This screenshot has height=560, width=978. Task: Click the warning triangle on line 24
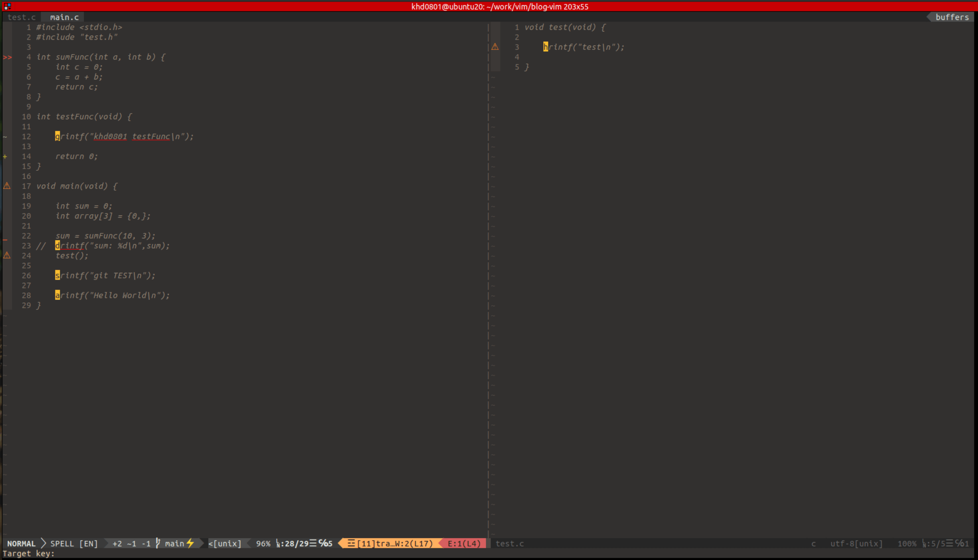[7, 255]
